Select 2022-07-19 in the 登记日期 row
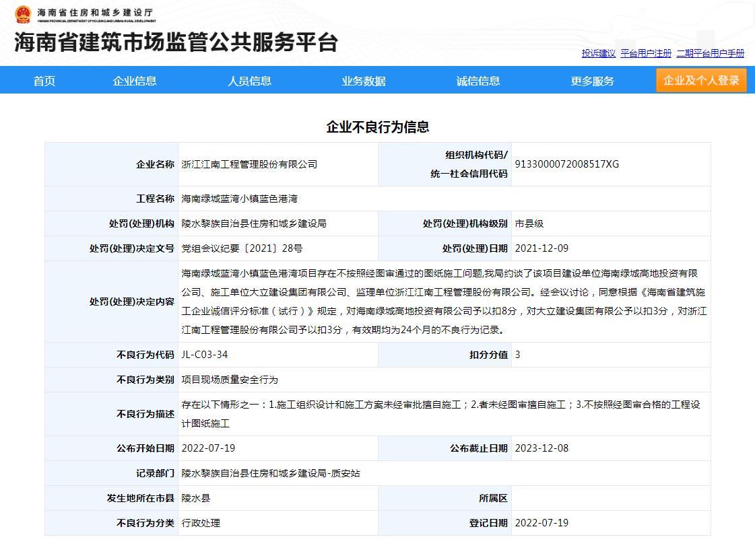 [x=541, y=524]
